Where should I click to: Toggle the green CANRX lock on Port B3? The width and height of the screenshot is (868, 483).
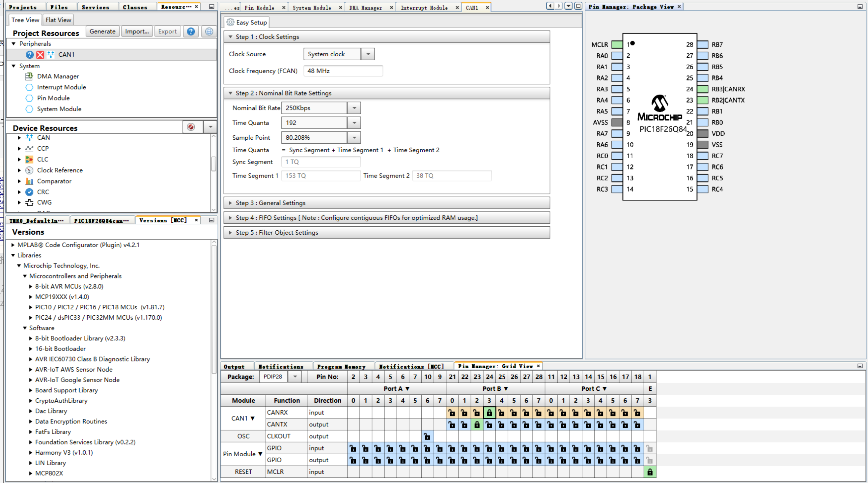[489, 412]
